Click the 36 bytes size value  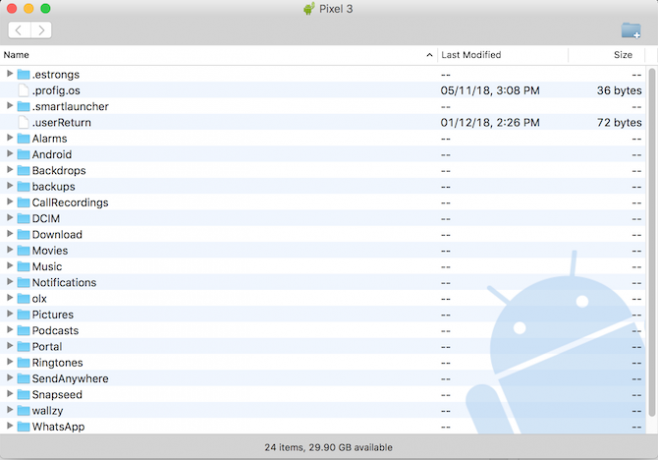(619, 91)
